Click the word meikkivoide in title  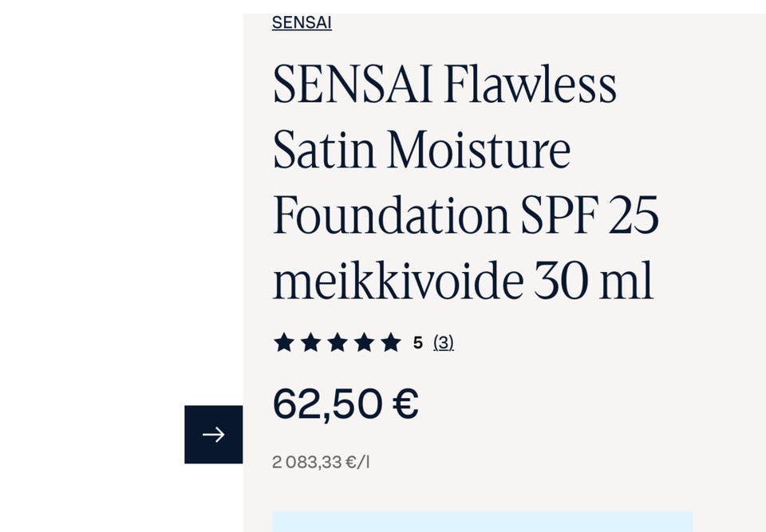398,281
